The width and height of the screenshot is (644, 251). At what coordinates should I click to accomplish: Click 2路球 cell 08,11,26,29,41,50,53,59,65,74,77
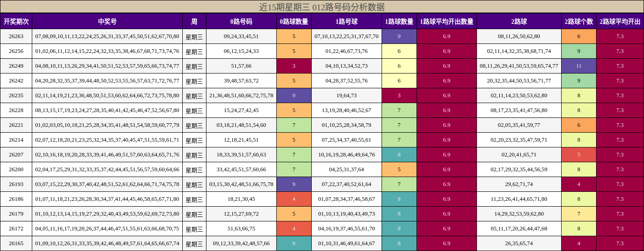[x=519, y=66]
